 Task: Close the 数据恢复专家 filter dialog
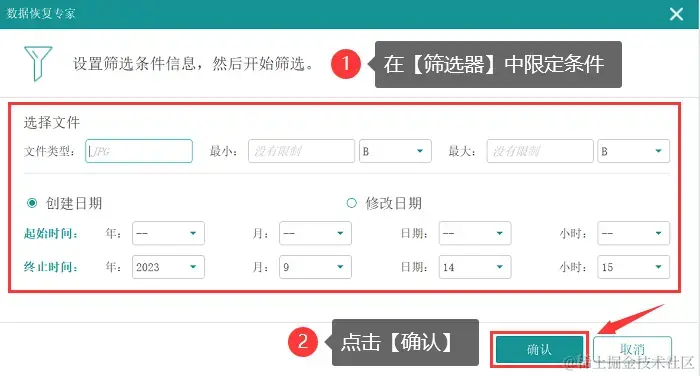(x=676, y=14)
